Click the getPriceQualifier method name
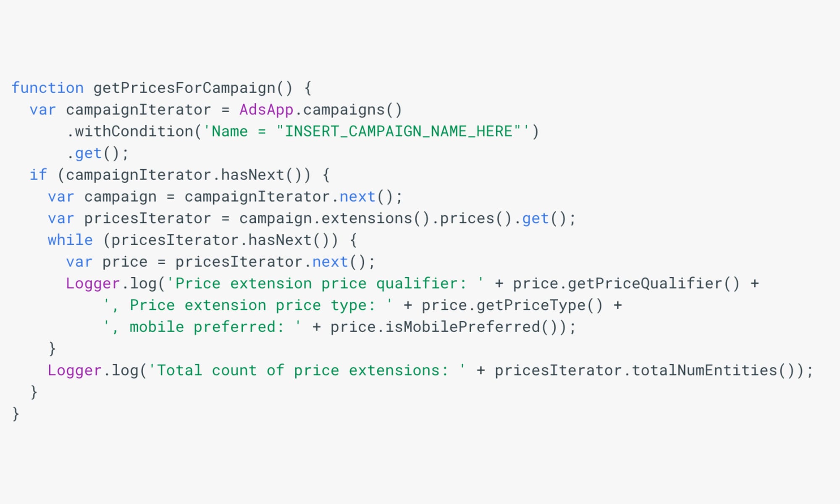 [x=645, y=284]
